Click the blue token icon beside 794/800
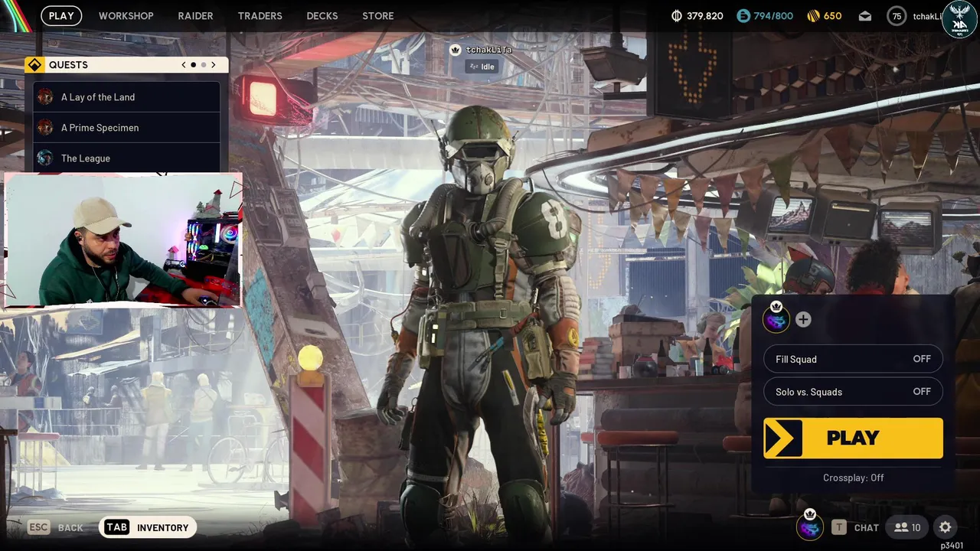Viewport: 980px width, 551px height. point(743,16)
